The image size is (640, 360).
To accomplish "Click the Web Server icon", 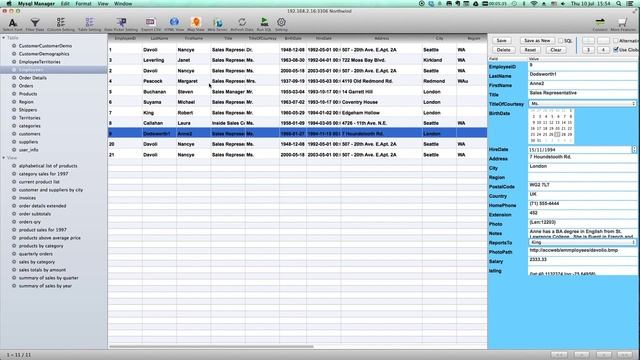I will coord(218,22).
